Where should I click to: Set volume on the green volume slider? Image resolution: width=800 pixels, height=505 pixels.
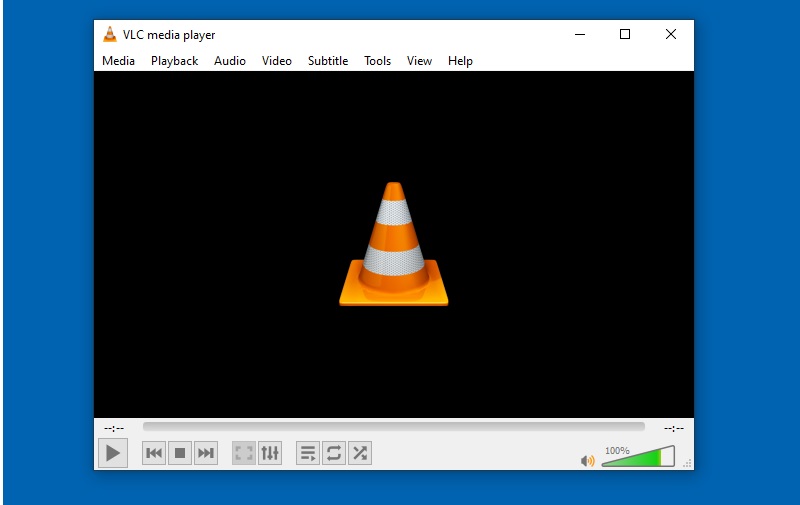tap(638, 457)
